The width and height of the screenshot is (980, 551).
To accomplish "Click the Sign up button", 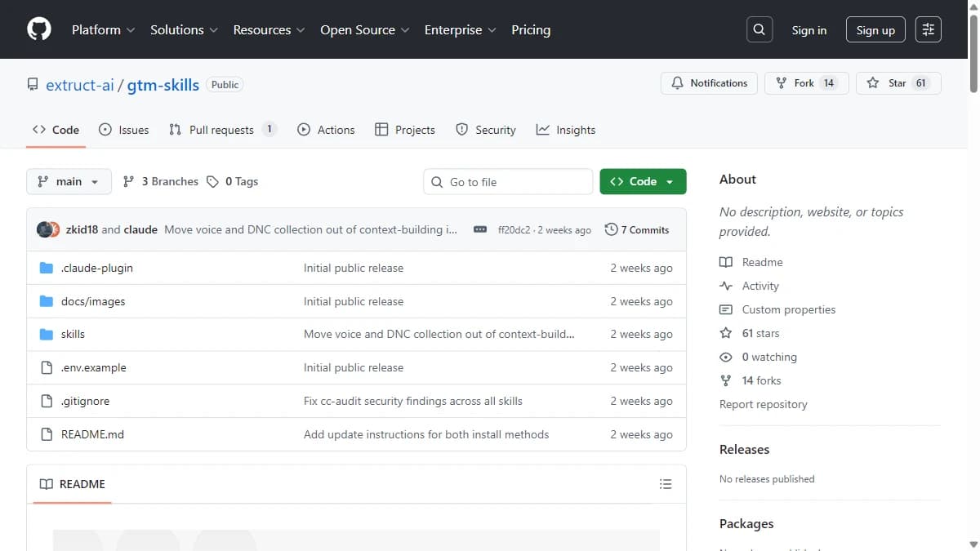I will (875, 30).
